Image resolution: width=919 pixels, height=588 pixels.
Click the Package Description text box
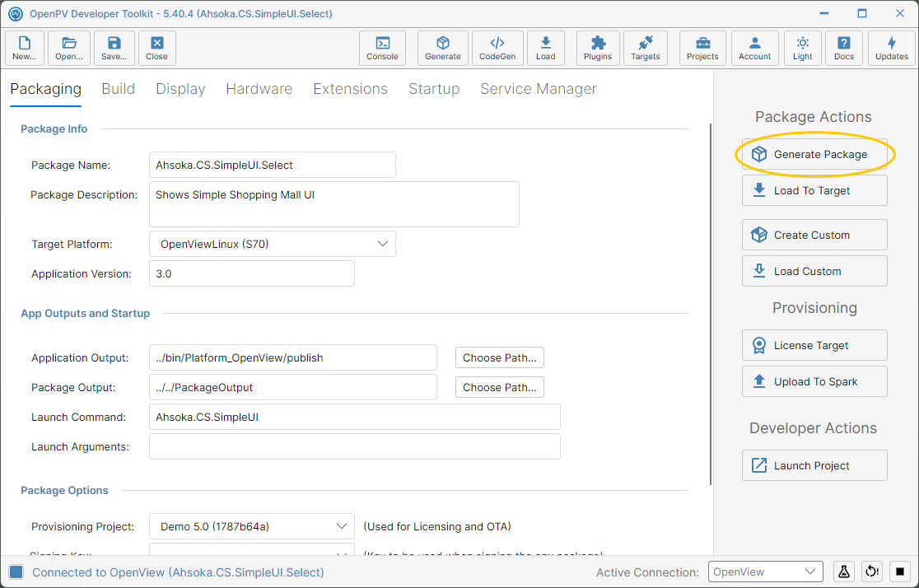334,204
